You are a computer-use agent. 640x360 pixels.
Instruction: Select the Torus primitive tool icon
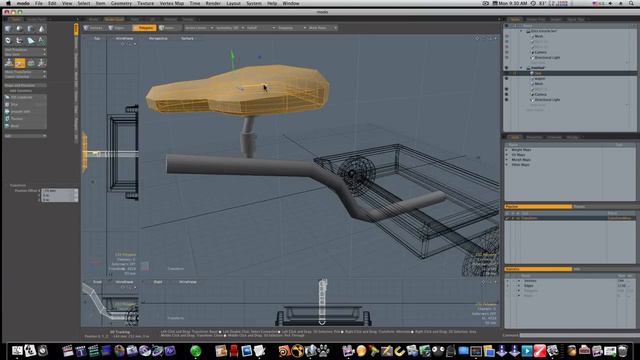pos(8,40)
